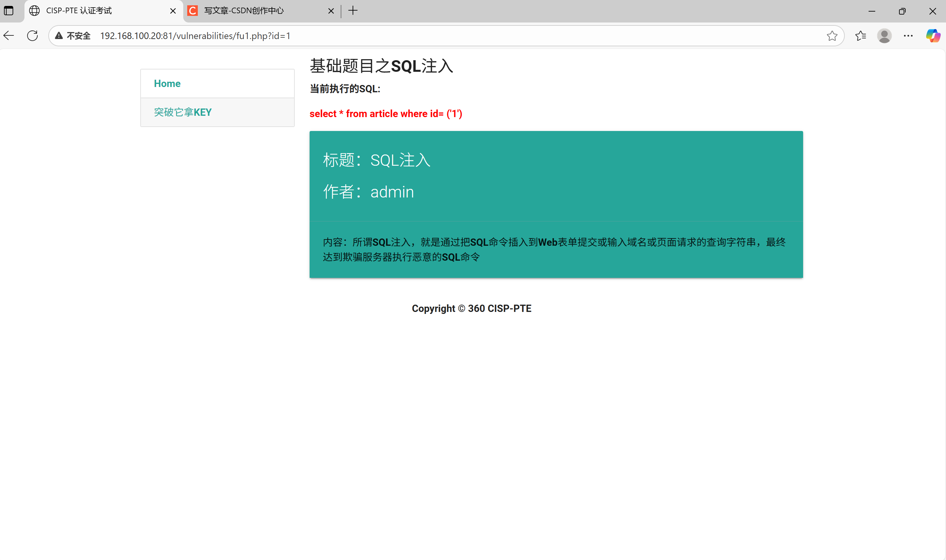Open the browser settings ellipsis menu

(x=908, y=35)
